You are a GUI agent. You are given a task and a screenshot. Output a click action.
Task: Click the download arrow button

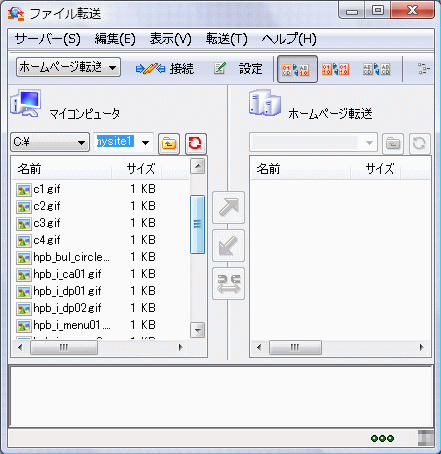coord(228,245)
